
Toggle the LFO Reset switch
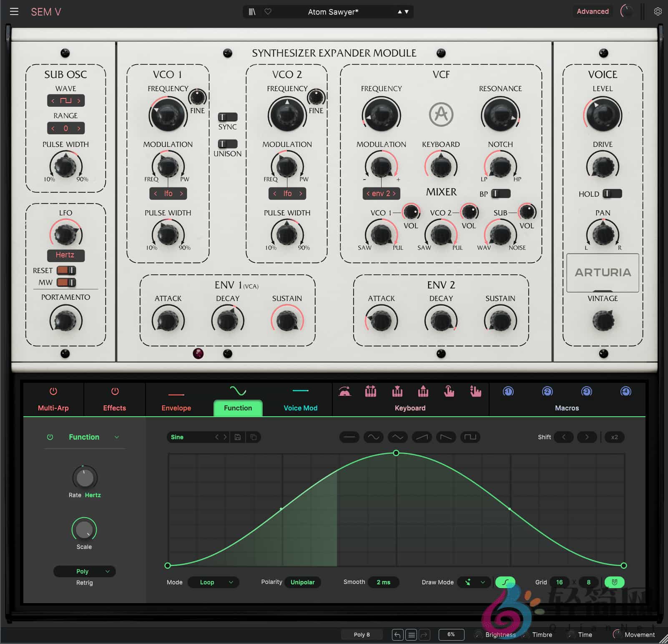(66, 270)
